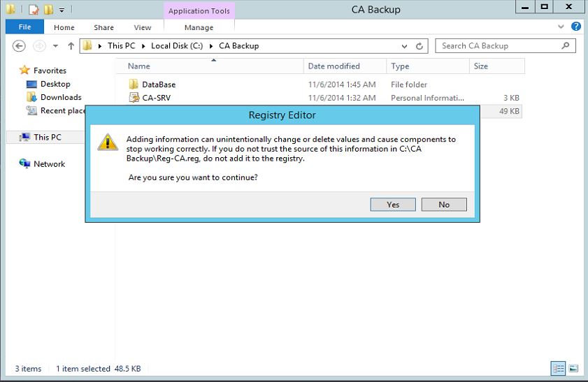Select This PC in navigation pane

pos(48,137)
